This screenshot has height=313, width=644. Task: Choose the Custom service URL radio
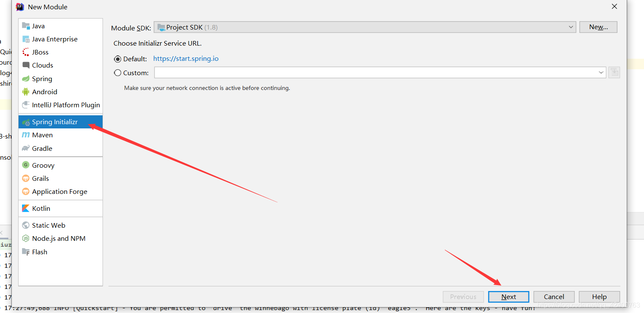click(118, 73)
